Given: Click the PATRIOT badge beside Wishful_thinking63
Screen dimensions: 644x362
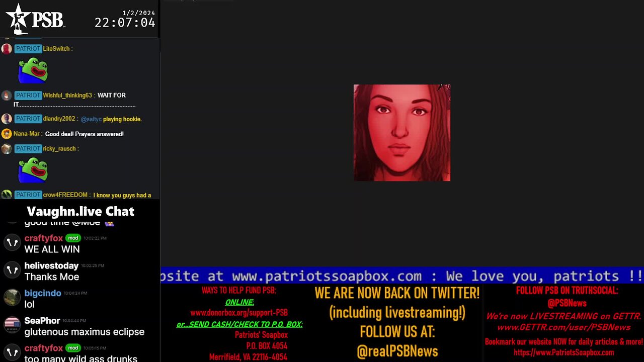Looking at the screenshot, I should click(28, 95).
